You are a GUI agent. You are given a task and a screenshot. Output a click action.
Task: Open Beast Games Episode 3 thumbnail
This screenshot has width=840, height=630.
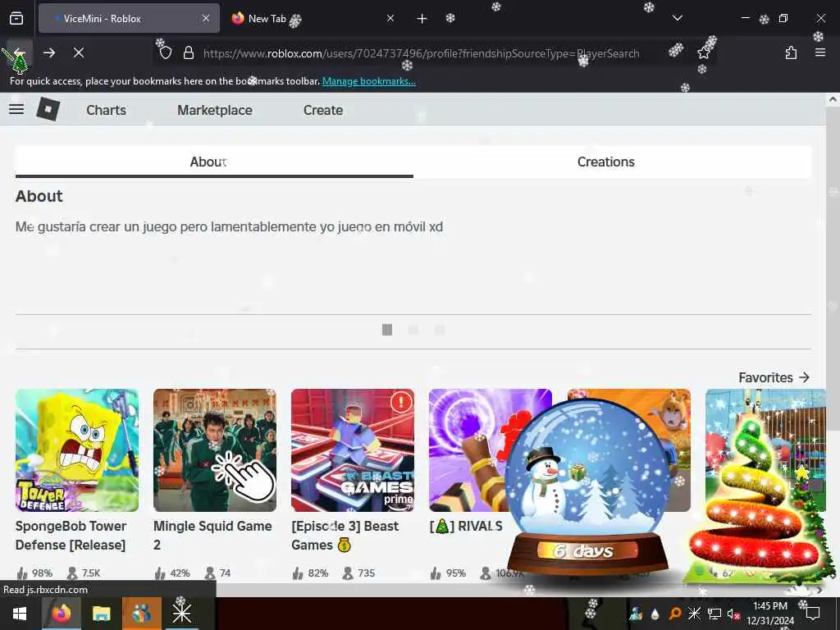coord(353,450)
